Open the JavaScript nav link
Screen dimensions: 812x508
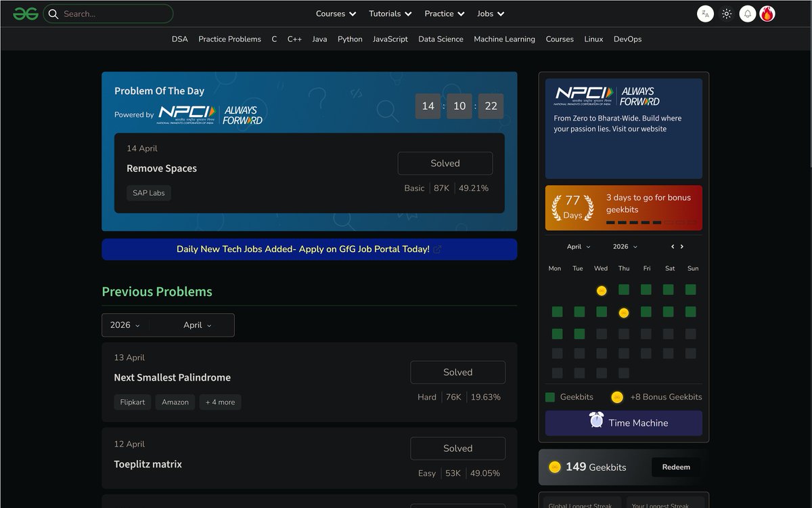click(390, 39)
